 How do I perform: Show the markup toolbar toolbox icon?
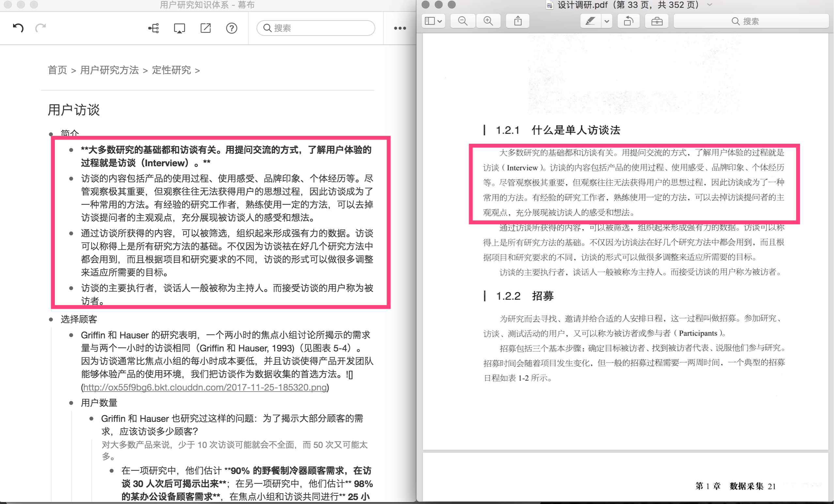pos(656,21)
